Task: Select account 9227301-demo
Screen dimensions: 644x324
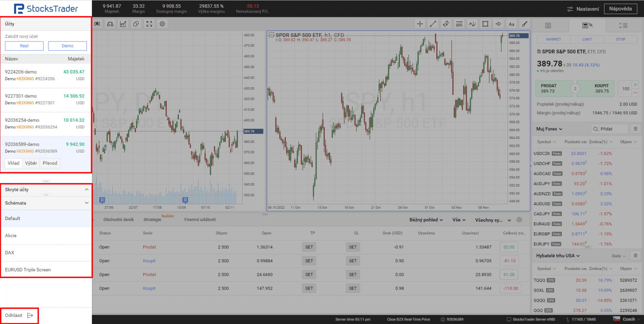Action: click(45, 100)
